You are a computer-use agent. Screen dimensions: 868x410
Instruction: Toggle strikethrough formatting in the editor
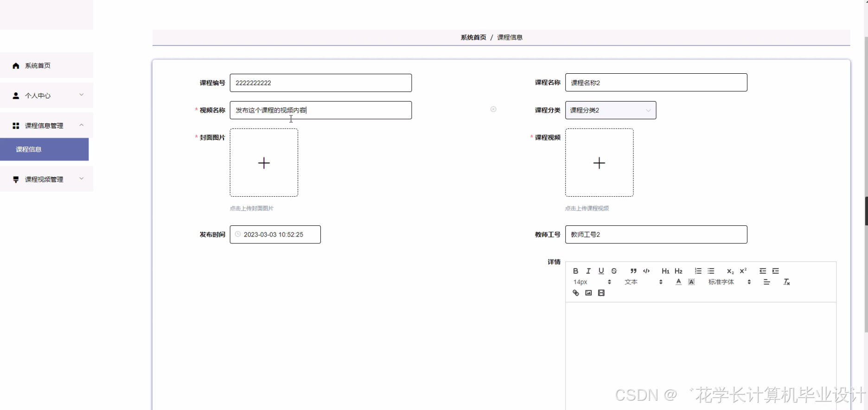point(614,271)
